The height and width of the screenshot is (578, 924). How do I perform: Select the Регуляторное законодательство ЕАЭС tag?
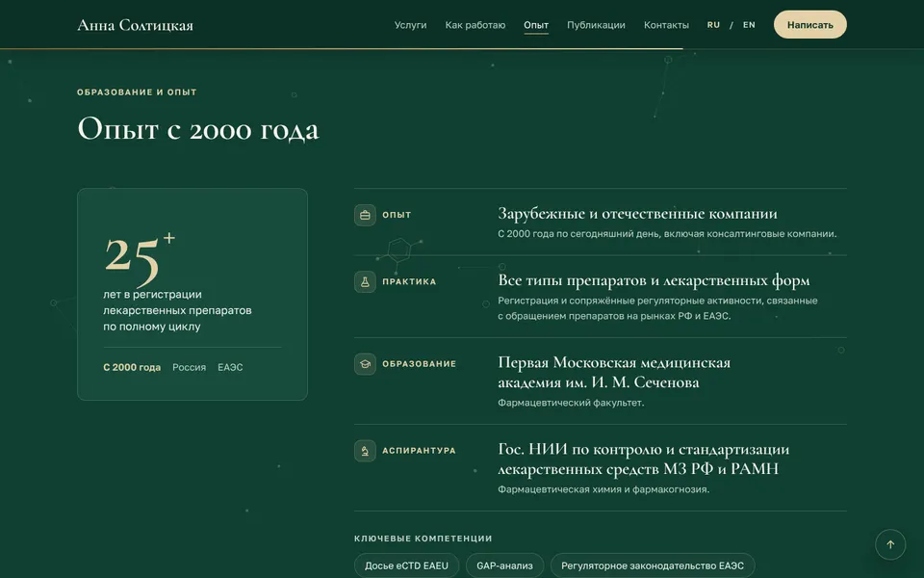[x=653, y=565]
